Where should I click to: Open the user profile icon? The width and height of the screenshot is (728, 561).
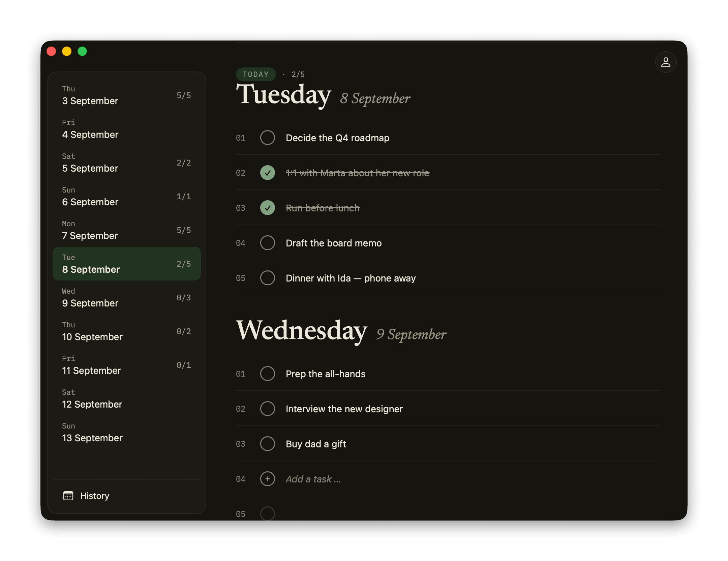point(666,62)
